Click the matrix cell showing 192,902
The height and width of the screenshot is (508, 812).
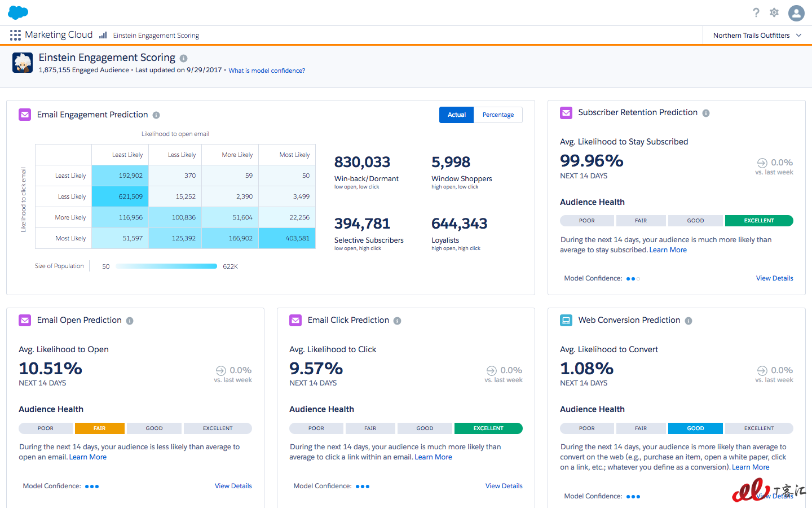pos(120,176)
